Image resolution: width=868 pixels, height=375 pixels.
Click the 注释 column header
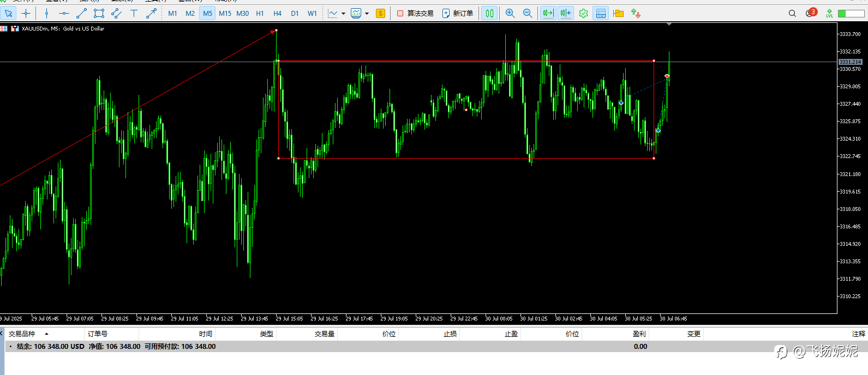pyautogui.click(x=858, y=334)
